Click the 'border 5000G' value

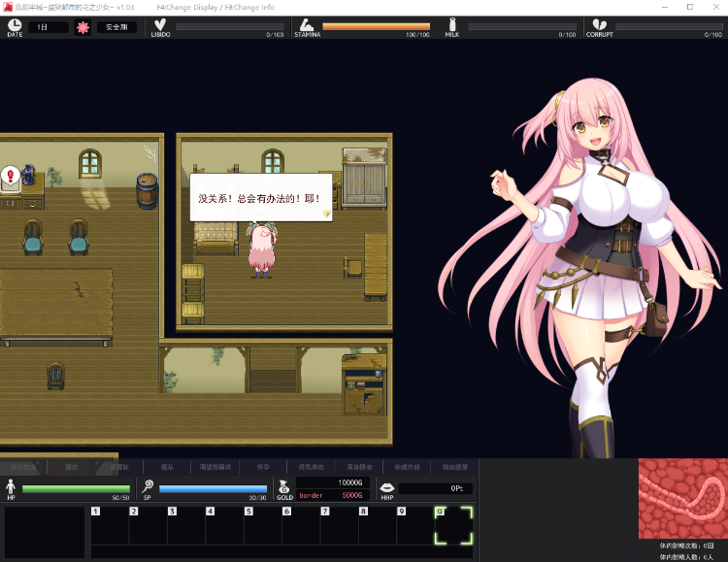point(332,495)
